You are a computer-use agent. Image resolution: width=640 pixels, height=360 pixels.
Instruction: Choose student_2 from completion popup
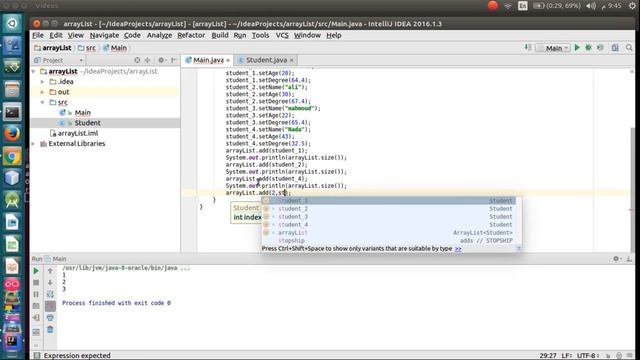coord(389,209)
